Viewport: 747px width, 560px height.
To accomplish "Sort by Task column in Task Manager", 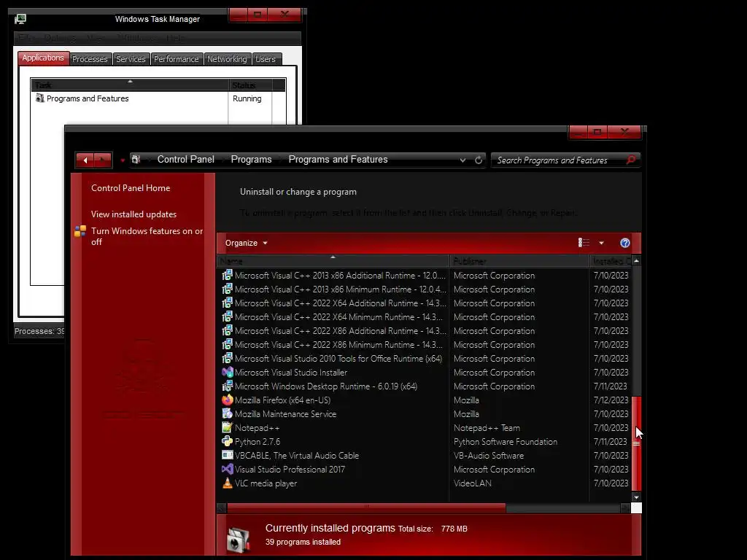I will click(130, 85).
